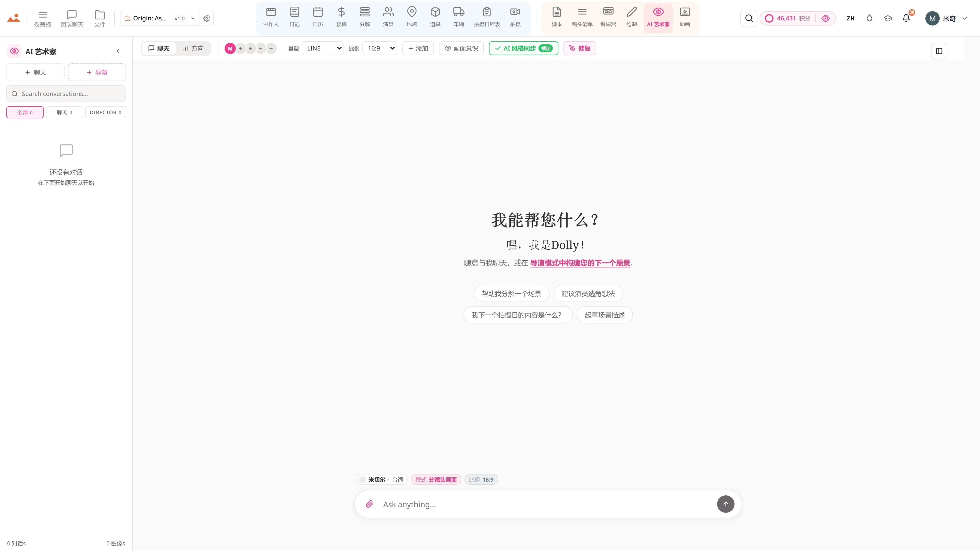The image size is (980, 551).
Task: Click the search magnifier icon in header
Action: pos(749,18)
